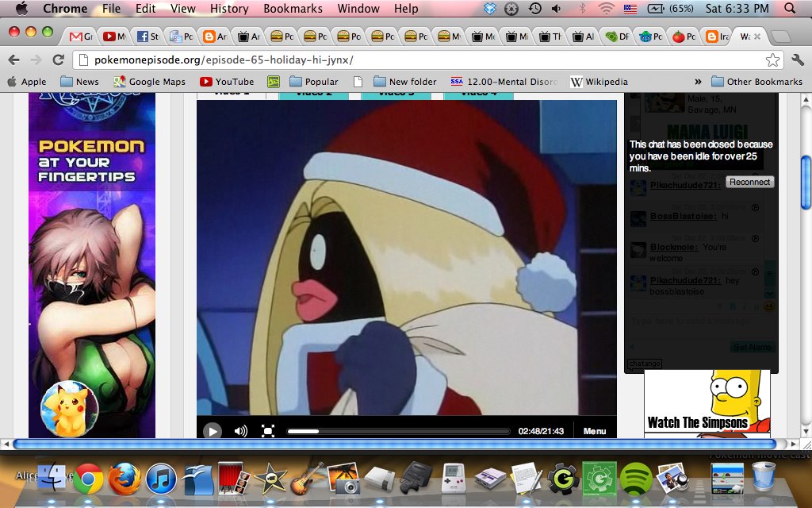Open the File menu
This screenshot has width=812, height=508.
(111, 8)
